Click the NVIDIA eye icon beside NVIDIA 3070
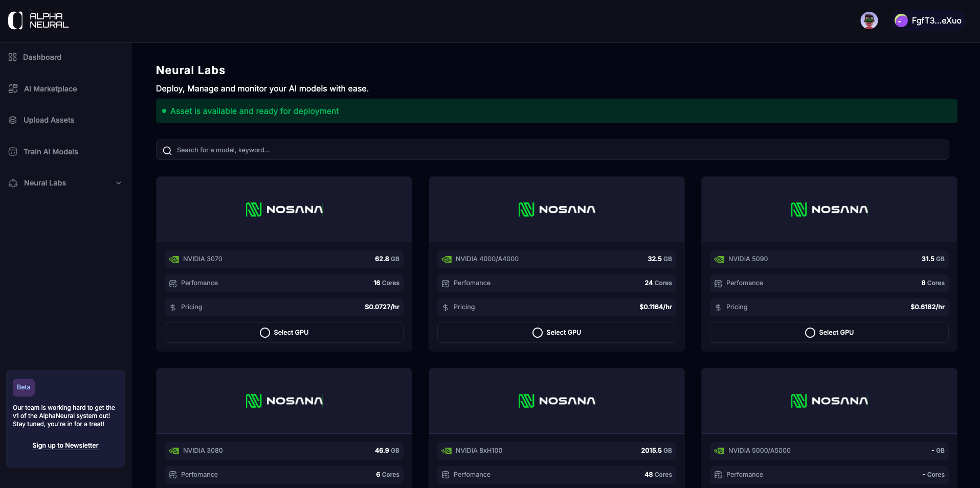This screenshot has height=488, width=980. pos(174,259)
